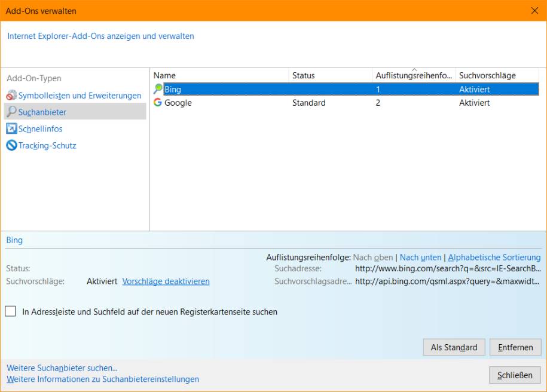Set Bing via Als Standard button
This screenshot has width=547, height=392.
(454, 347)
